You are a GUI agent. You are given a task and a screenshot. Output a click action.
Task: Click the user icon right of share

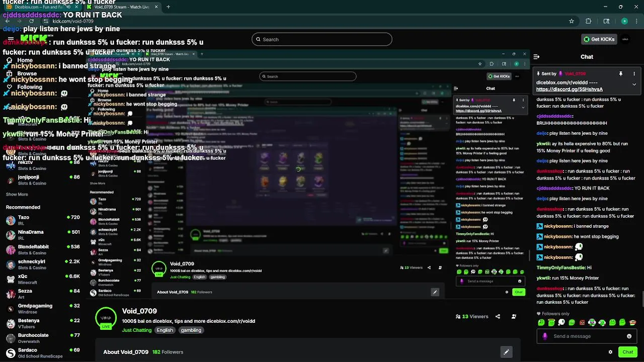(x=514, y=316)
